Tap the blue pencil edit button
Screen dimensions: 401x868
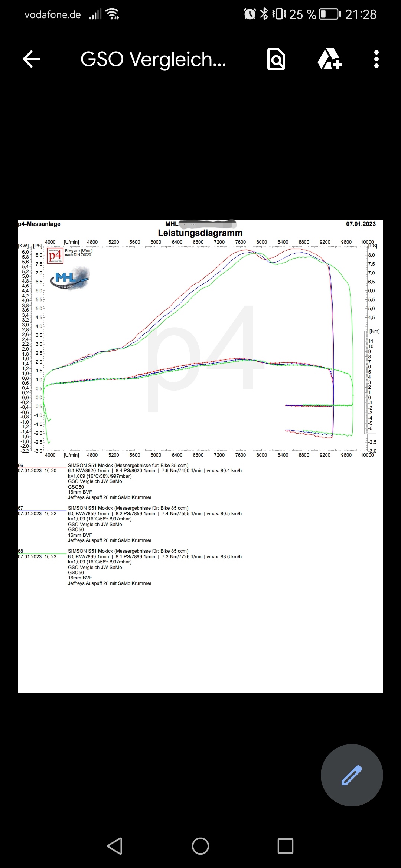pos(352,775)
